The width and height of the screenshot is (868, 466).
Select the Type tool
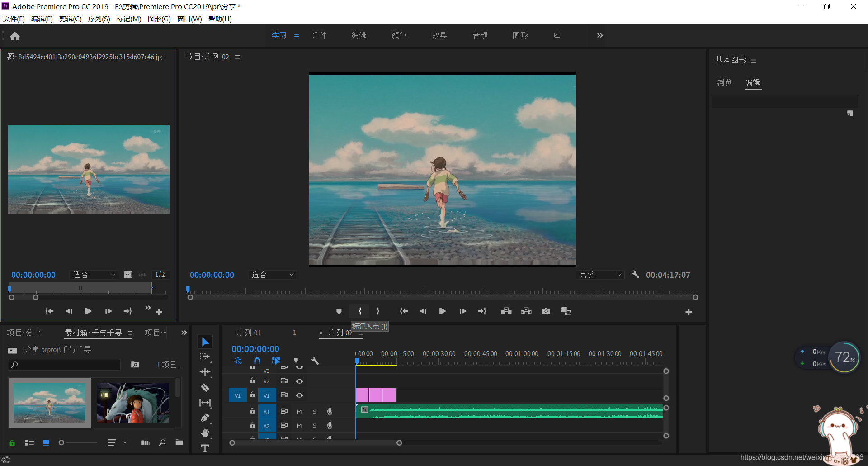205,448
